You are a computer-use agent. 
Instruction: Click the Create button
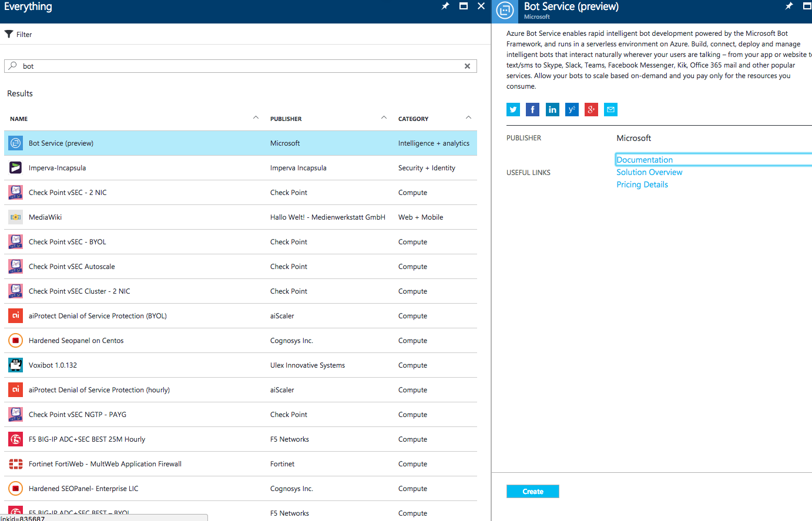533,492
